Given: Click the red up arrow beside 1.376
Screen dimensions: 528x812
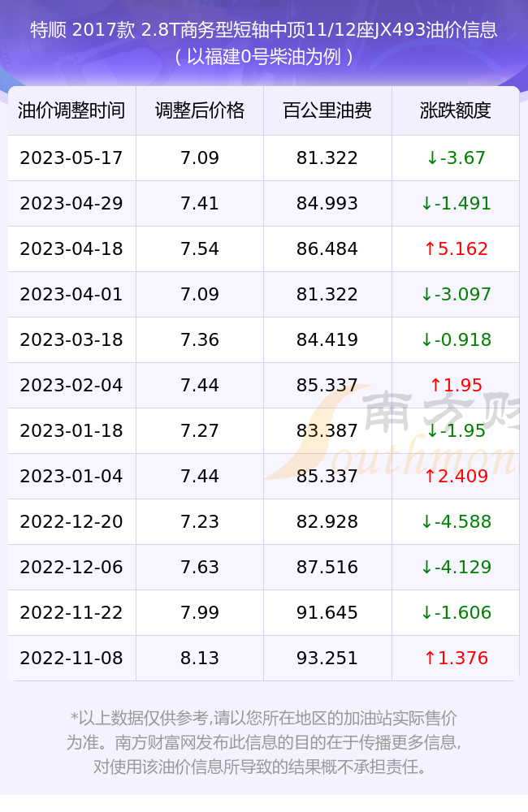Looking at the screenshot, I should [430, 659].
